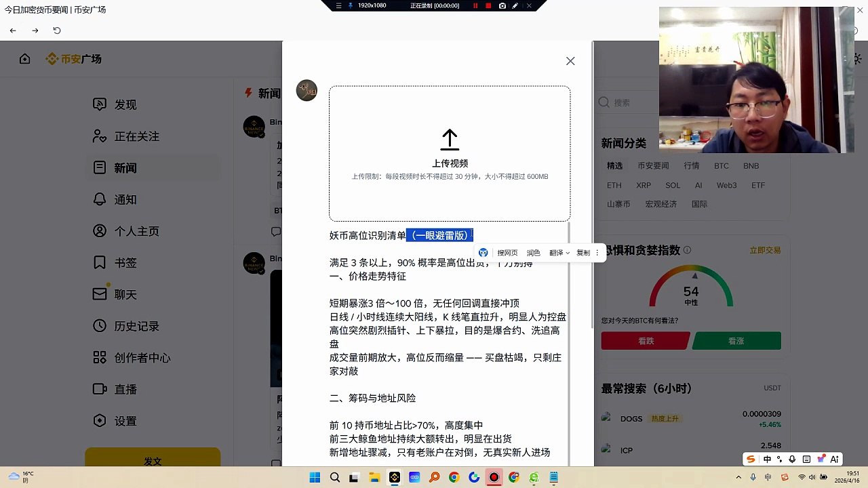868x488 pixels.
Task: Select the BTC category tab
Action: coord(721,165)
